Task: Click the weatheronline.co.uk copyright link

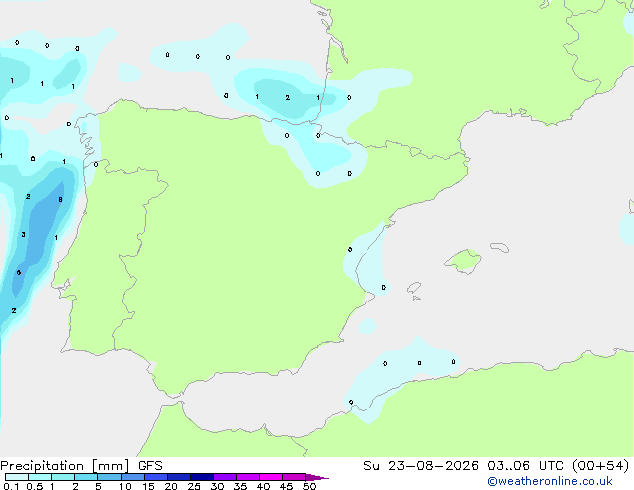Action: (550, 481)
